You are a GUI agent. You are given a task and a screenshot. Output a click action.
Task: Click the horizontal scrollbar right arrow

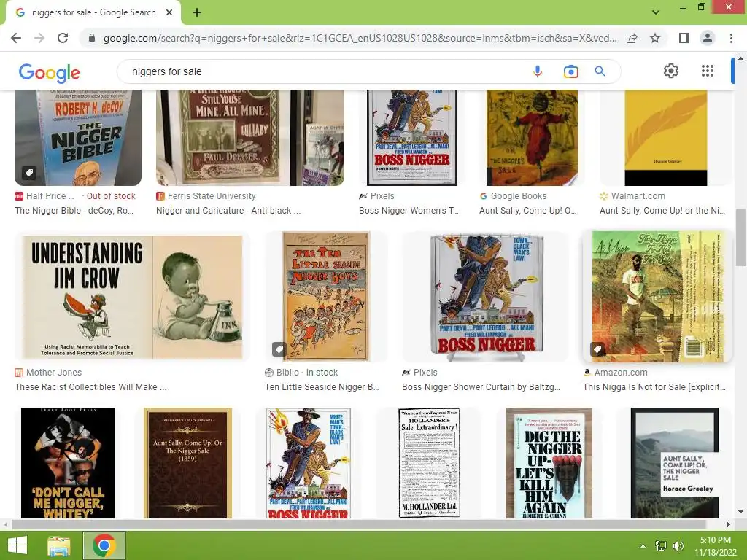pos(729,524)
